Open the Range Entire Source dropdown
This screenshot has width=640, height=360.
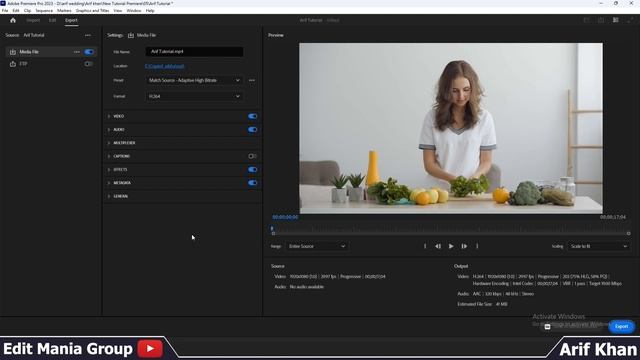point(317,246)
